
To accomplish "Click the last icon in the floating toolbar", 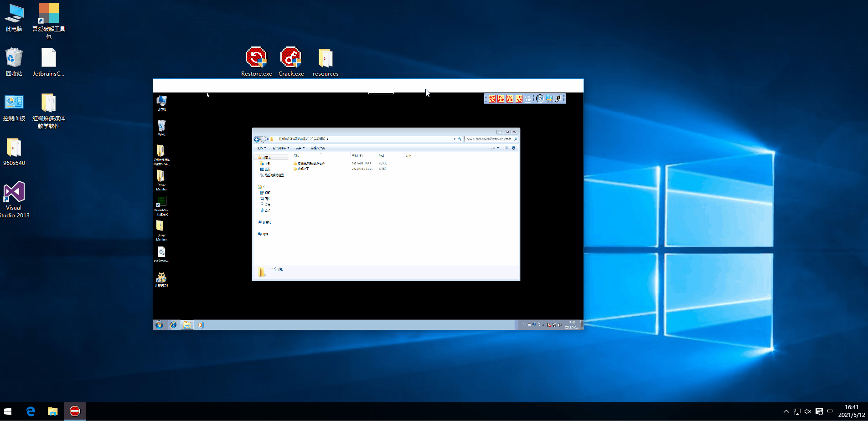I will click(x=559, y=98).
